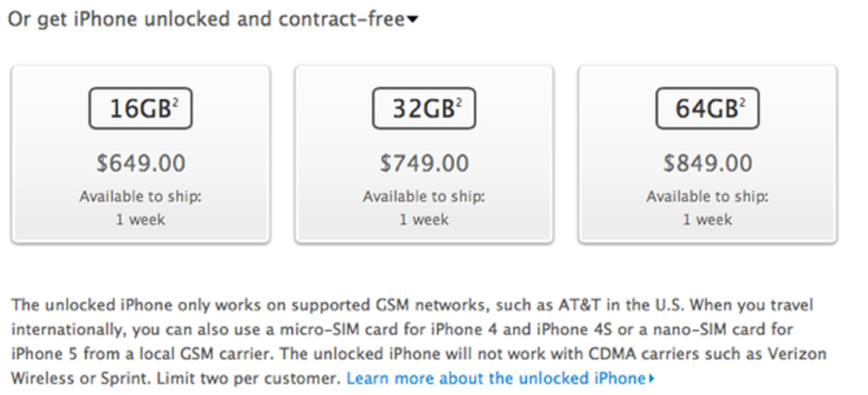Open Learn more about the unlocked iPhone
The height and width of the screenshot is (395, 868).
pos(496,378)
